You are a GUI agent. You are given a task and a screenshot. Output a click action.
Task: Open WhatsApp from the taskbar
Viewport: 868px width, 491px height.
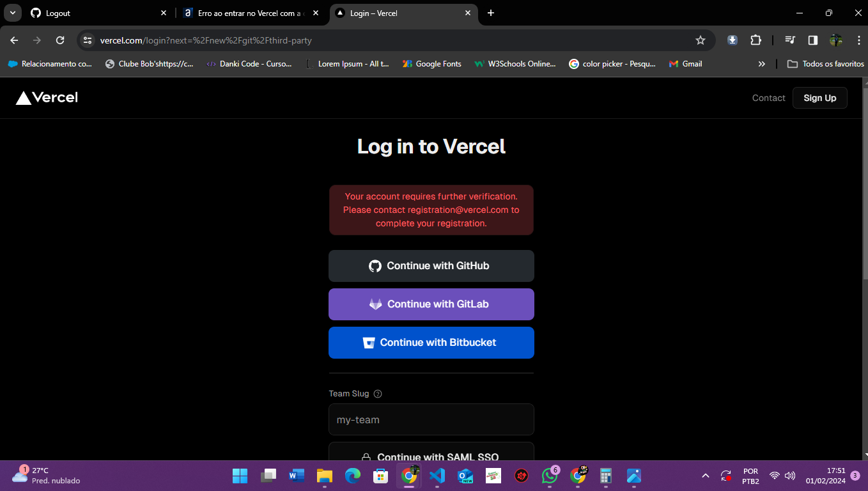550,476
